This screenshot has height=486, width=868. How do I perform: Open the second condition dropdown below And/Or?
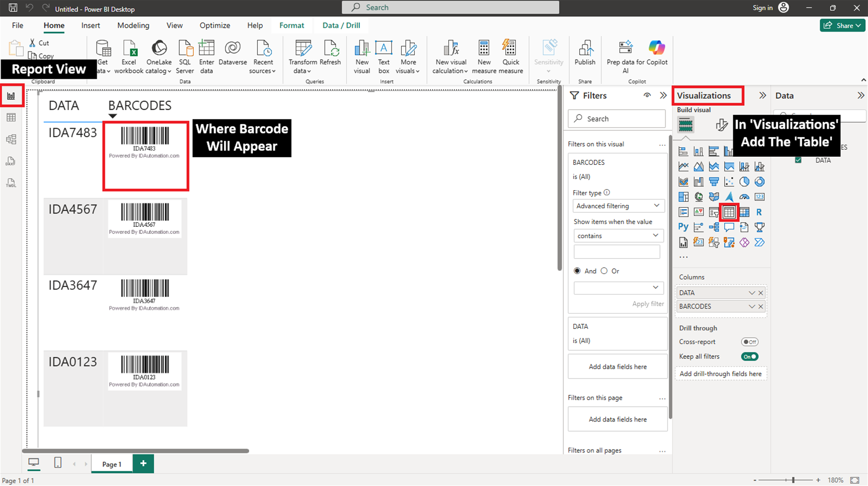pos(618,287)
